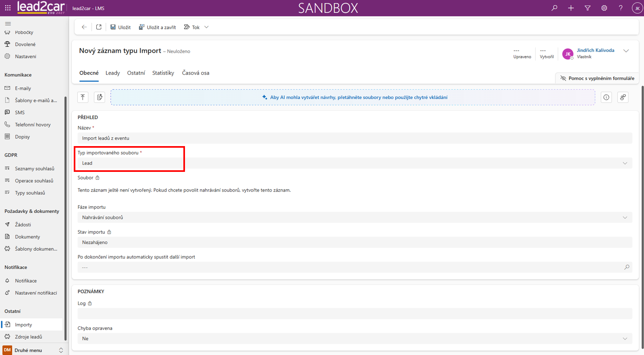
Task: Click the JK user account avatar
Action: point(637,8)
